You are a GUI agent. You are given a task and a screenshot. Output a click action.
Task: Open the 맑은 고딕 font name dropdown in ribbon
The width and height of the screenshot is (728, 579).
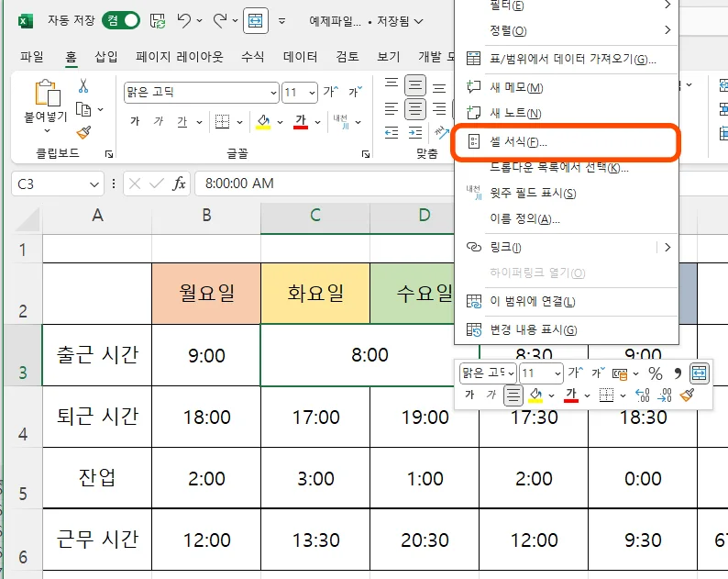(273, 93)
